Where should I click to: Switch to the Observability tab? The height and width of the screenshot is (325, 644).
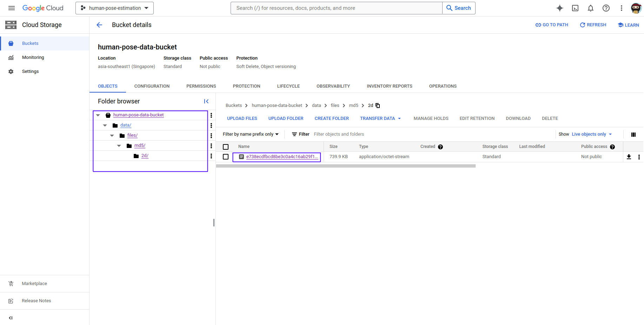click(x=333, y=86)
